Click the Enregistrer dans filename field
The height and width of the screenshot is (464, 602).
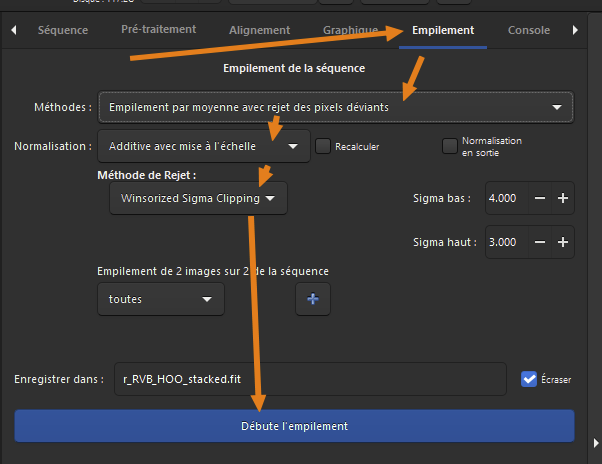click(310, 379)
